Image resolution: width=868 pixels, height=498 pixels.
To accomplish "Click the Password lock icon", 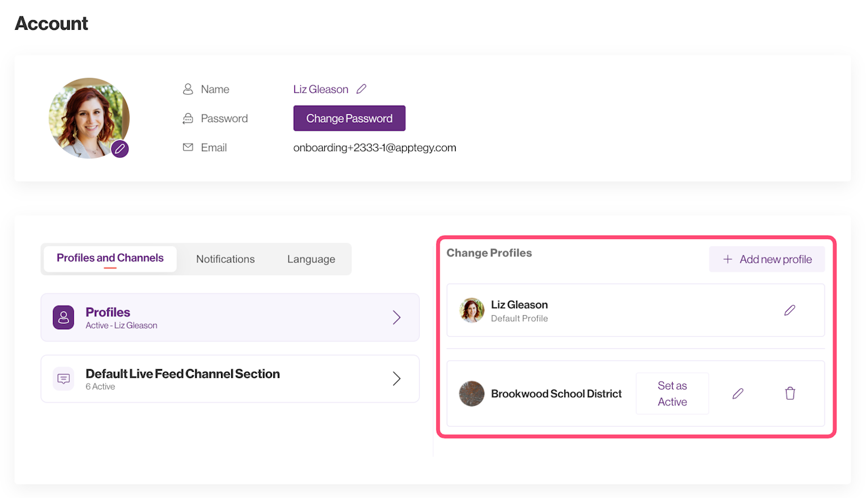I will [x=188, y=119].
